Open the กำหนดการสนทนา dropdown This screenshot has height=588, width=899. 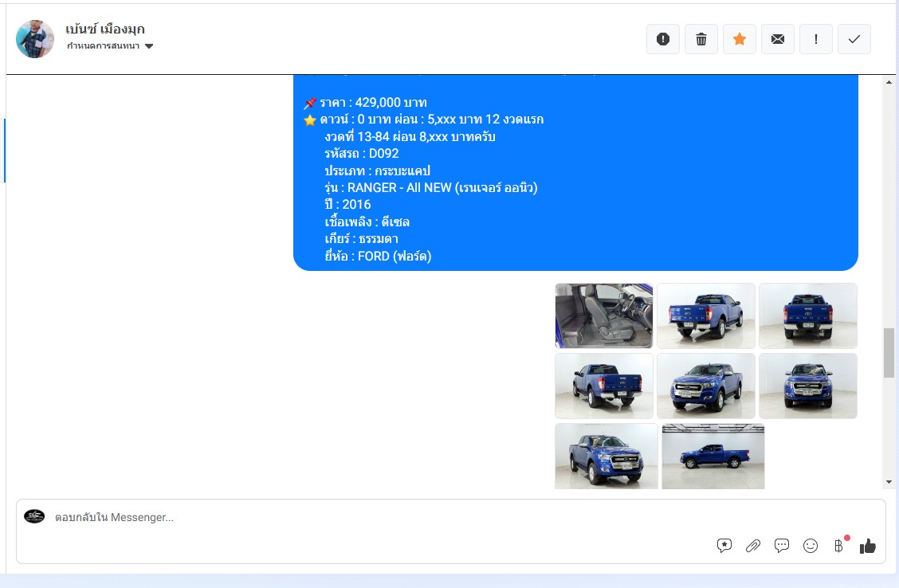tap(109, 46)
